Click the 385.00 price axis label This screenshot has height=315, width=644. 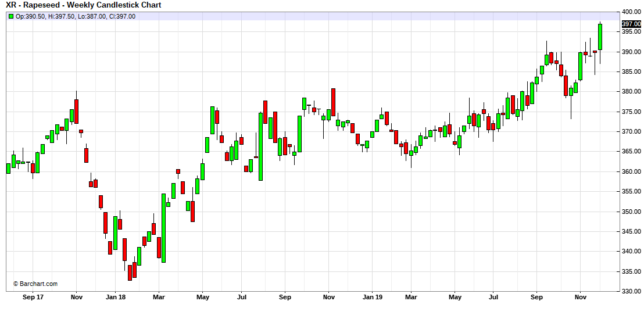point(631,72)
